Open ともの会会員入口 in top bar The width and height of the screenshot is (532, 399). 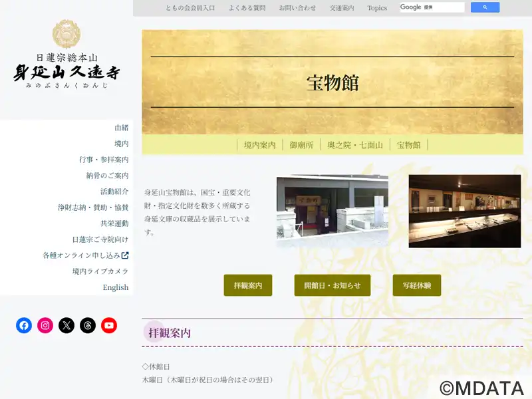click(x=190, y=8)
